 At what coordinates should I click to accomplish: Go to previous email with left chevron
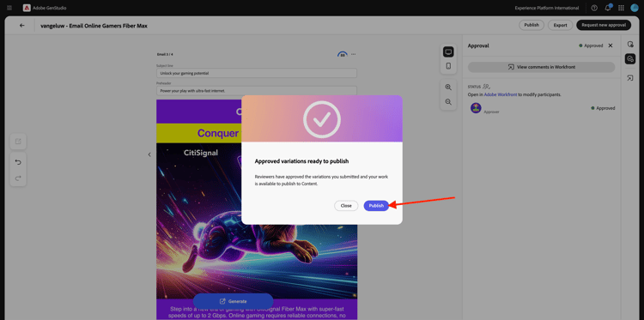pos(149,154)
